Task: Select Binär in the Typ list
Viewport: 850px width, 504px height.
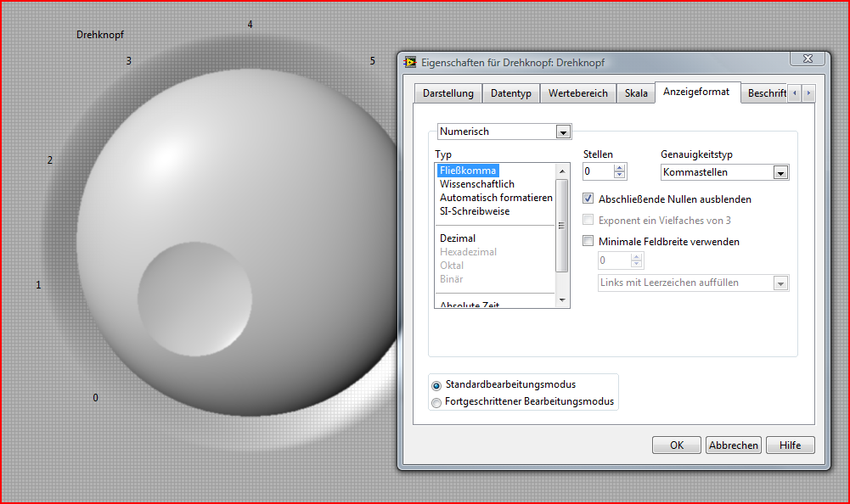Action: (x=452, y=279)
